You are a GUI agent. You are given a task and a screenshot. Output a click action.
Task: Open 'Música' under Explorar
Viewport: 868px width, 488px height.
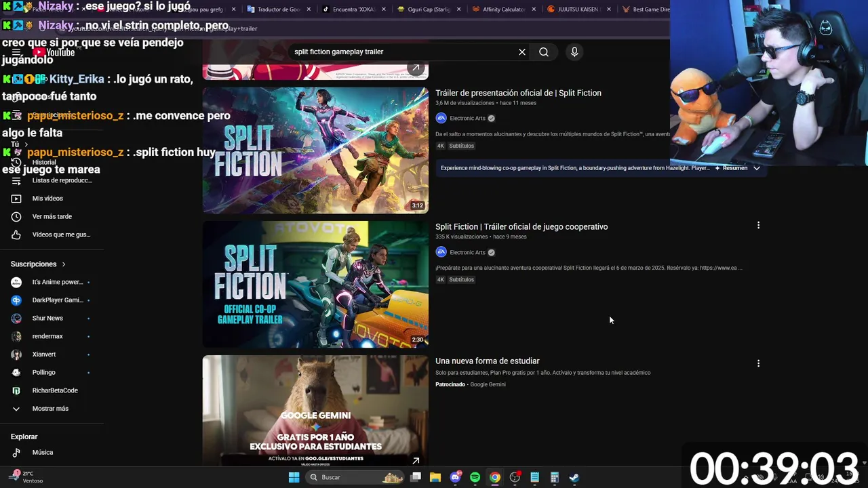click(43, 453)
